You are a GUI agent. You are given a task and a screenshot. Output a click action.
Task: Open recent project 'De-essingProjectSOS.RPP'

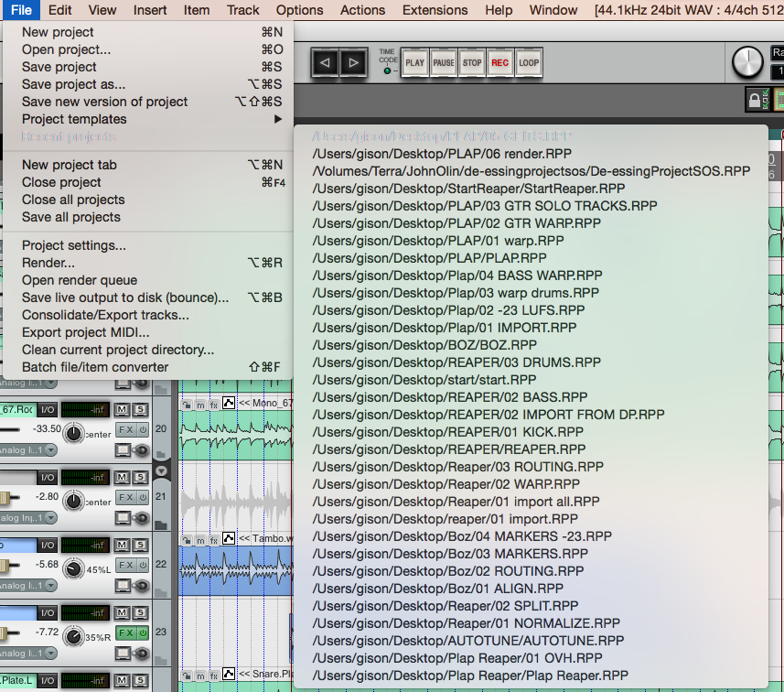[531, 171]
